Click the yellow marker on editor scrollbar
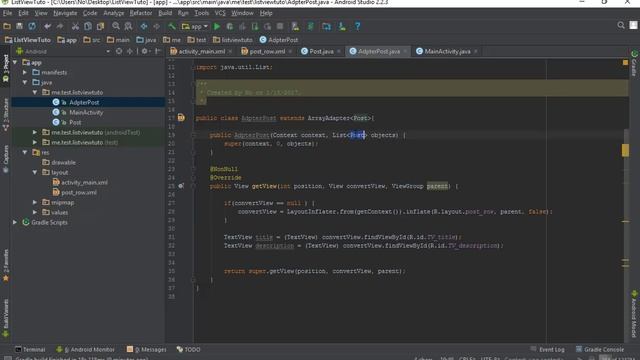This screenshot has width=640, height=360. pyautogui.click(x=625, y=150)
